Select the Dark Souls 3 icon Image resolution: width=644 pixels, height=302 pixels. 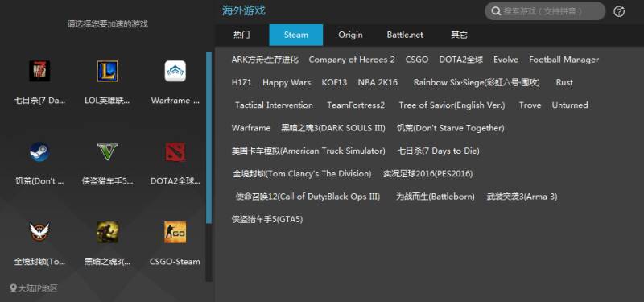coord(107,232)
